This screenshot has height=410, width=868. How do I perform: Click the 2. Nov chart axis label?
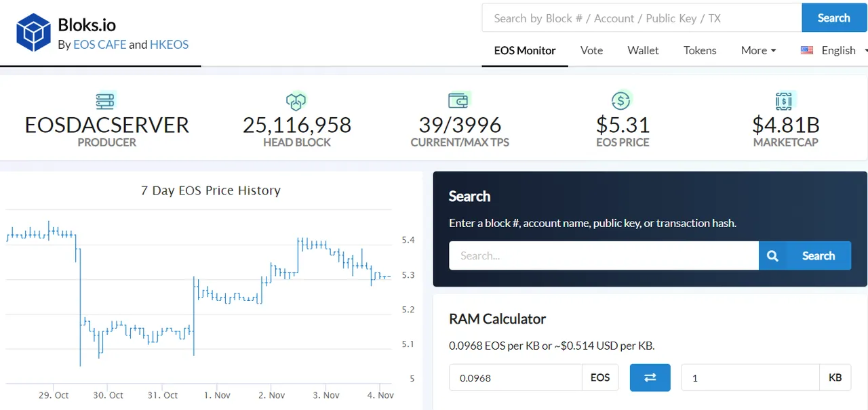coord(271,395)
